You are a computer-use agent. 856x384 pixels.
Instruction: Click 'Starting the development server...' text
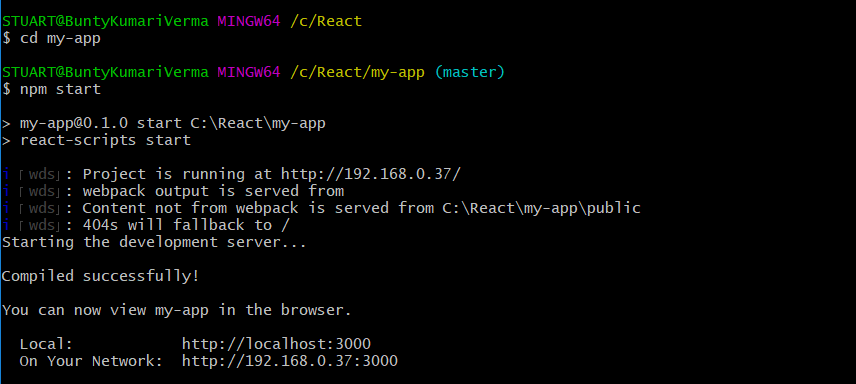[154, 242]
